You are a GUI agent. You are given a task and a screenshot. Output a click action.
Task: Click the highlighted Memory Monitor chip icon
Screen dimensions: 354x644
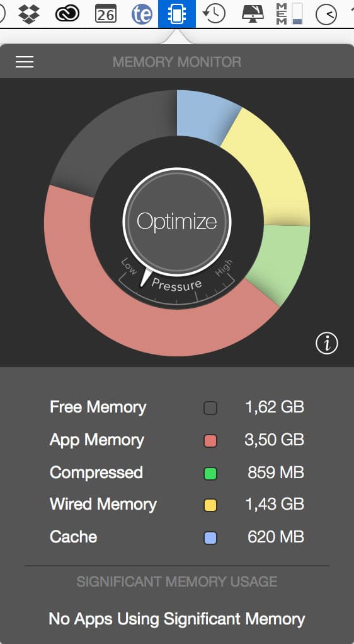pyautogui.click(x=177, y=14)
